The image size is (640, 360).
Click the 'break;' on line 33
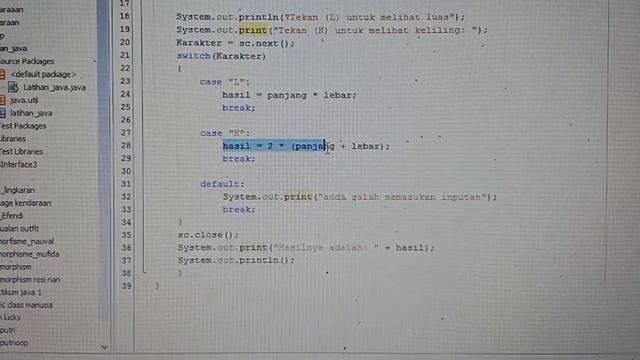[x=239, y=210]
